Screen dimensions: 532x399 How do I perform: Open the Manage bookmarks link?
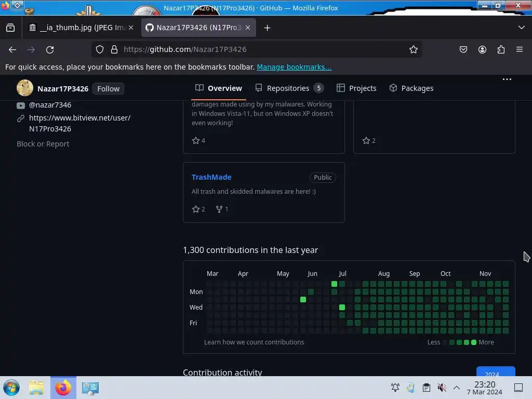coord(294,67)
